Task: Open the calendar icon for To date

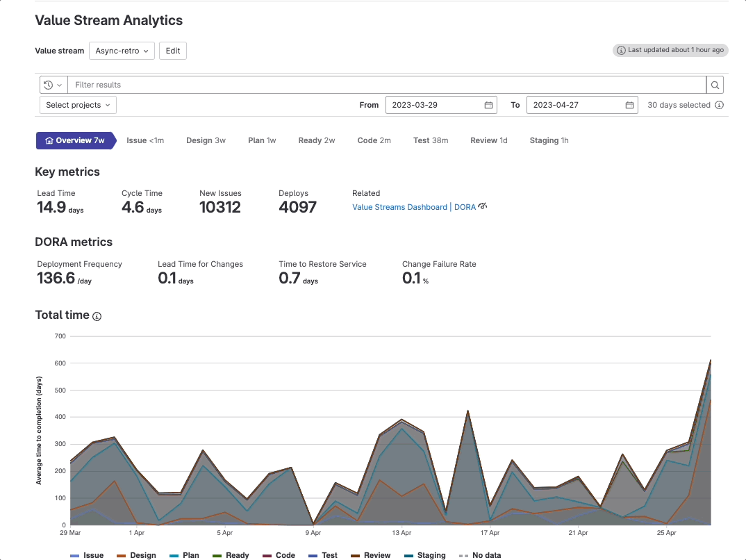Action: pos(629,105)
